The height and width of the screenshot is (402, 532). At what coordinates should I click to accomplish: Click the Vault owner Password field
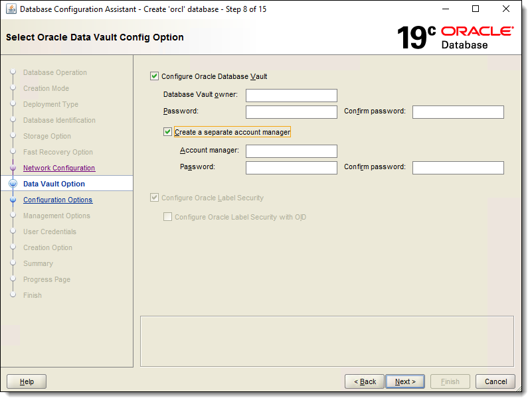pos(291,112)
